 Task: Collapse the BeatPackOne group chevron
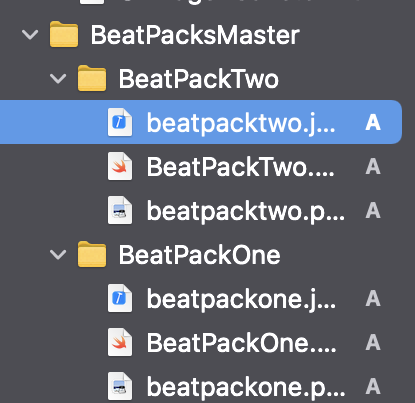(58, 255)
